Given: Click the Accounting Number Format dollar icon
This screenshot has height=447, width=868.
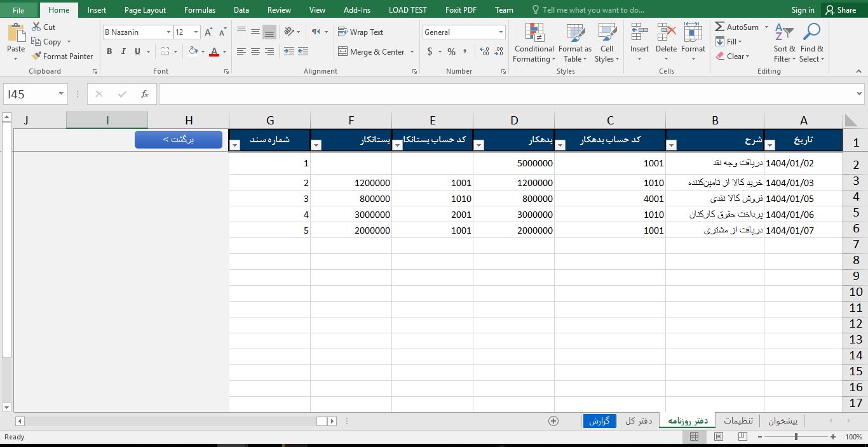Looking at the screenshot, I should (430, 51).
